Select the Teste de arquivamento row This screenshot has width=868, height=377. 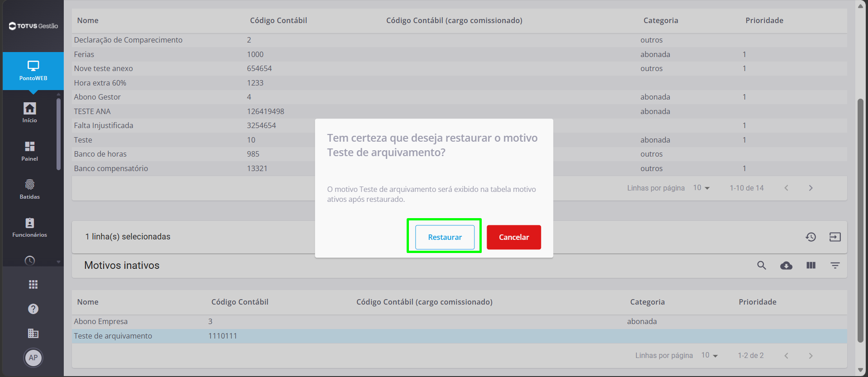tap(459, 336)
